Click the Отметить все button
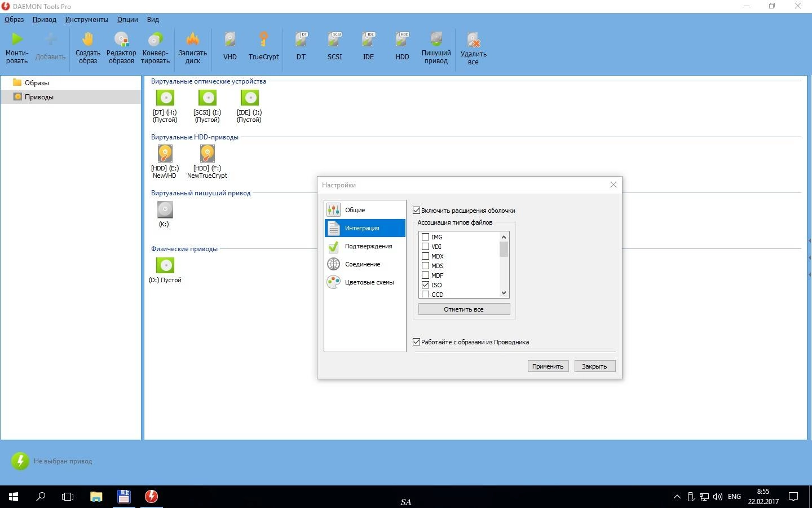Viewport: 812px width, 508px height. coord(464,309)
